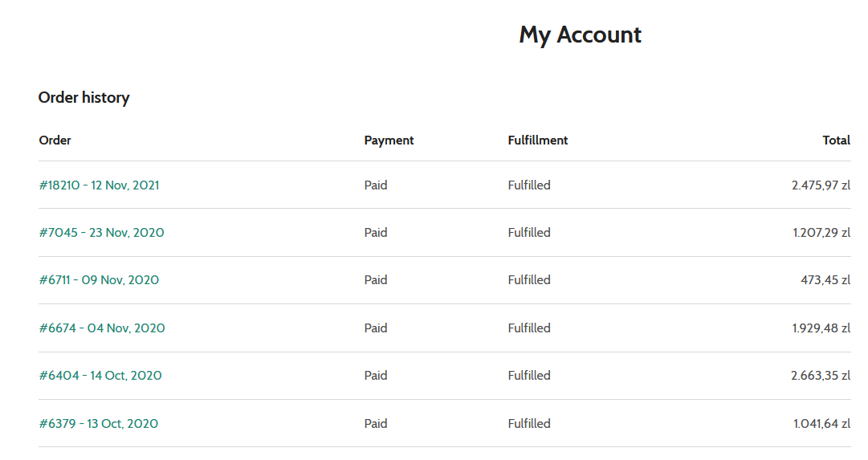The width and height of the screenshot is (868, 460).
Task: Click the Total column header
Action: pyautogui.click(x=836, y=140)
